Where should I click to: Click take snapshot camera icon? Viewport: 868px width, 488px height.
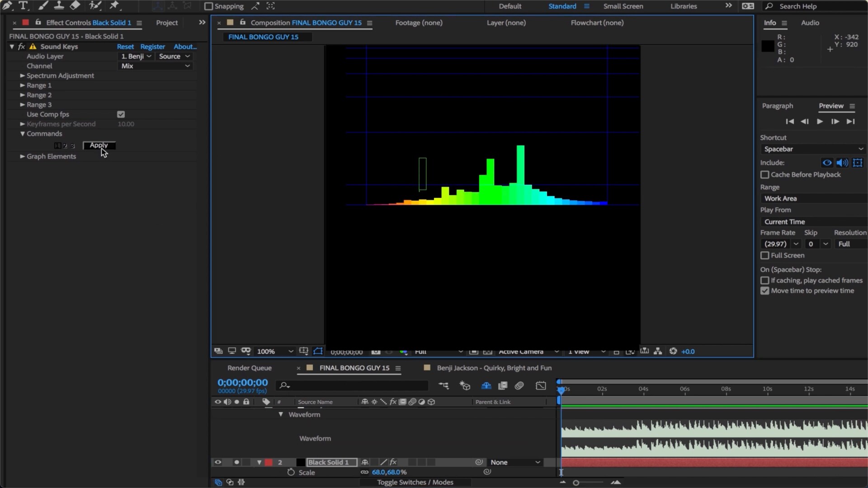coord(376,352)
